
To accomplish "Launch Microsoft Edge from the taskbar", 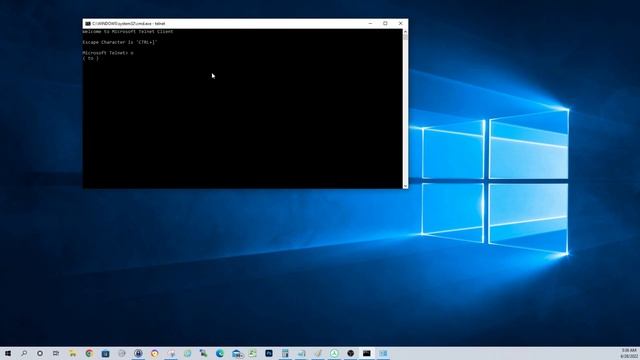I will [220, 353].
